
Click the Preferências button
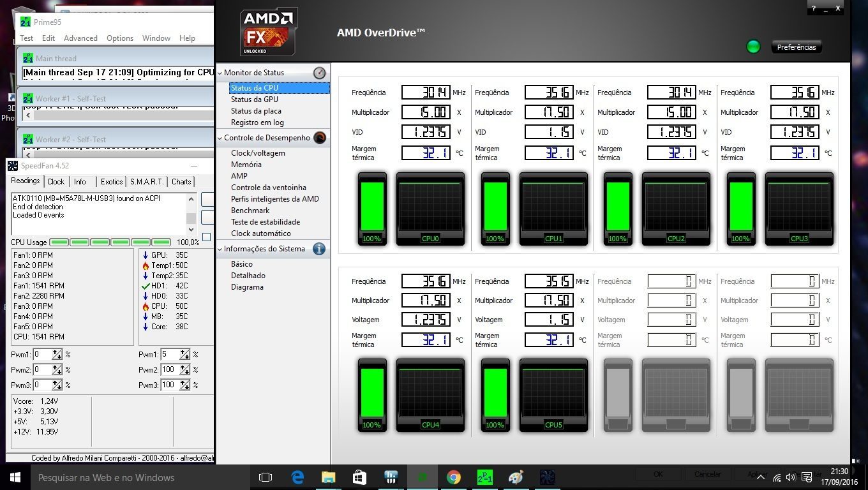[x=797, y=47]
